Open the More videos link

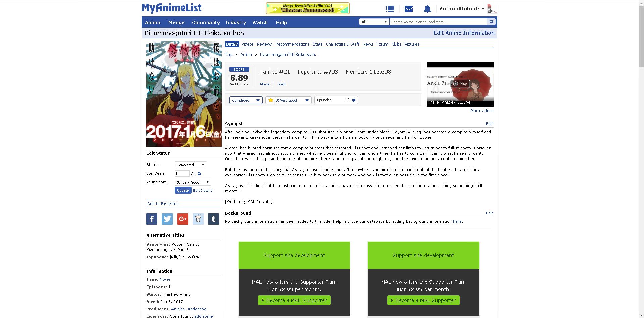click(482, 111)
